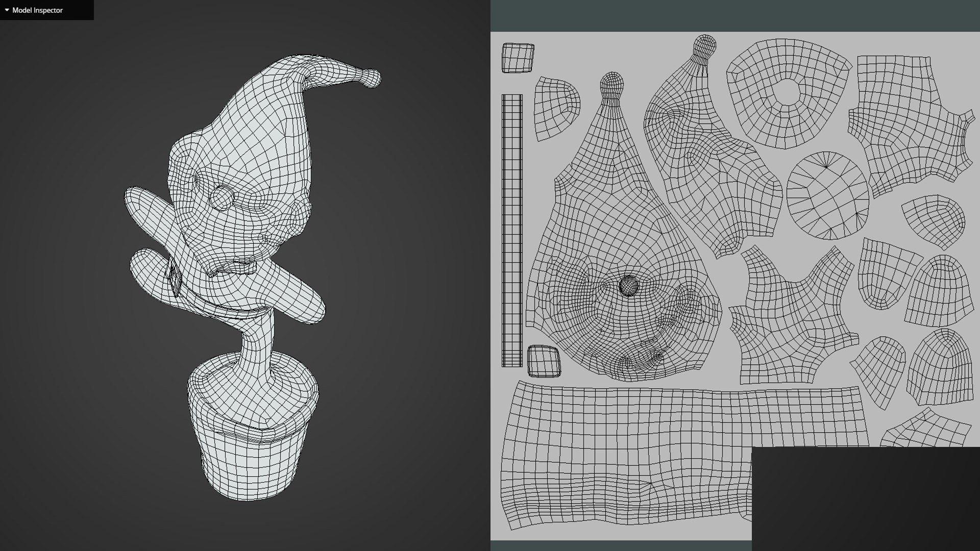Click the Model Inspector label
This screenshot has height=551, width=980.
tap(37, 10)
